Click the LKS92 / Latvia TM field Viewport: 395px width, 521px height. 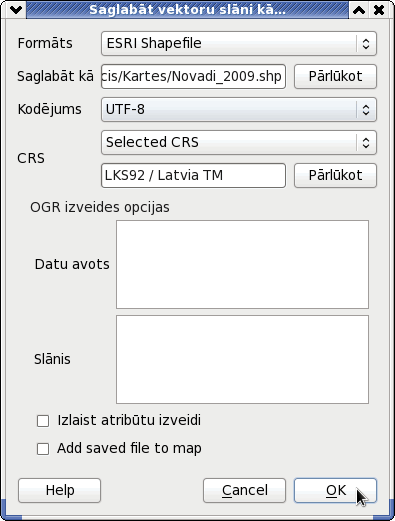tap(193, 176)
